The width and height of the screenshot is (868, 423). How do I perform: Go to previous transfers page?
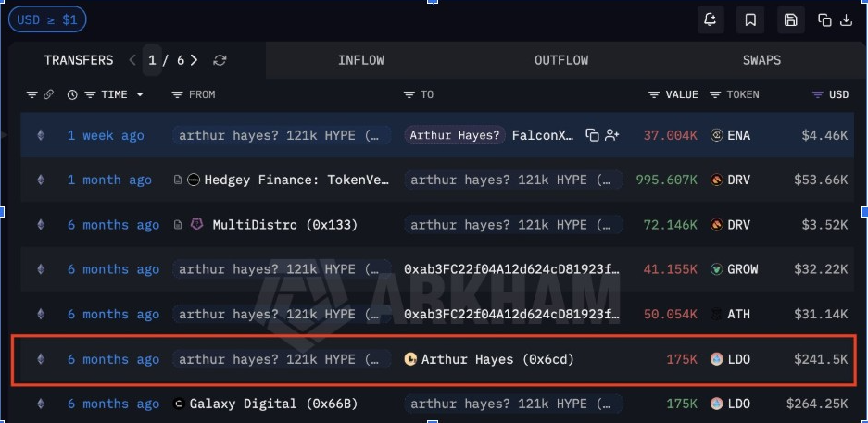click(x=132, y=60)
